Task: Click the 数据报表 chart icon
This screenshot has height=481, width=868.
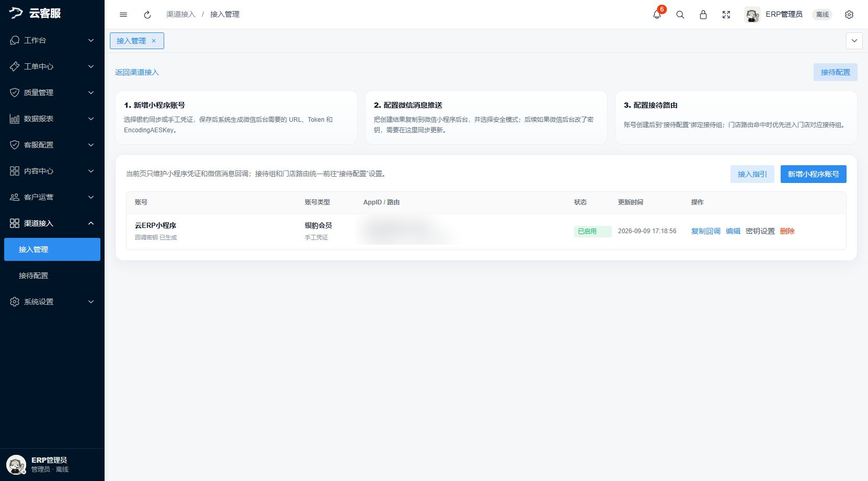Action: coord(15,119)
